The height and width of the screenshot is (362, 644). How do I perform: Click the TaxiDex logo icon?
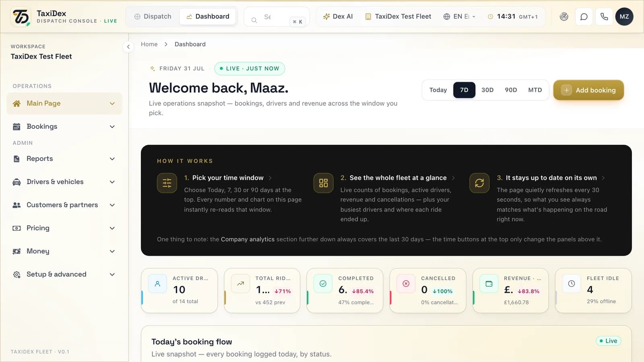(21, 17)
